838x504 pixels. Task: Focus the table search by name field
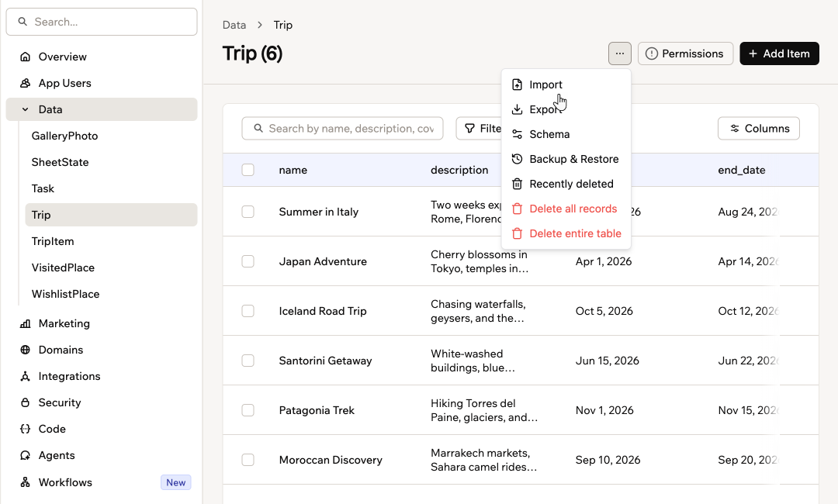point(343,128)
